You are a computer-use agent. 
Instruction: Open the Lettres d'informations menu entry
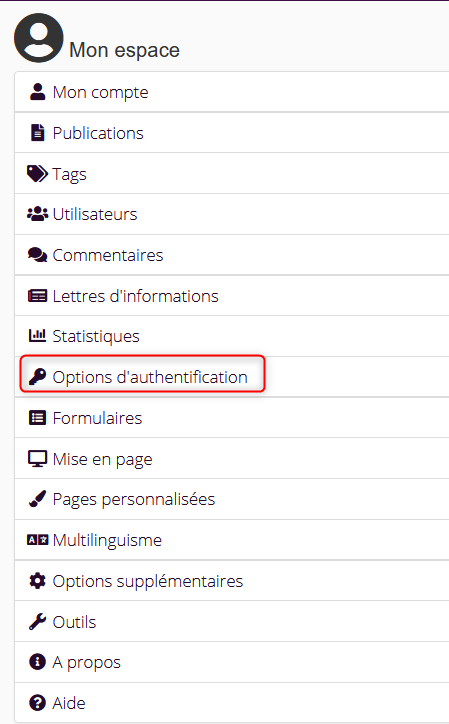[x=232, y=296]
